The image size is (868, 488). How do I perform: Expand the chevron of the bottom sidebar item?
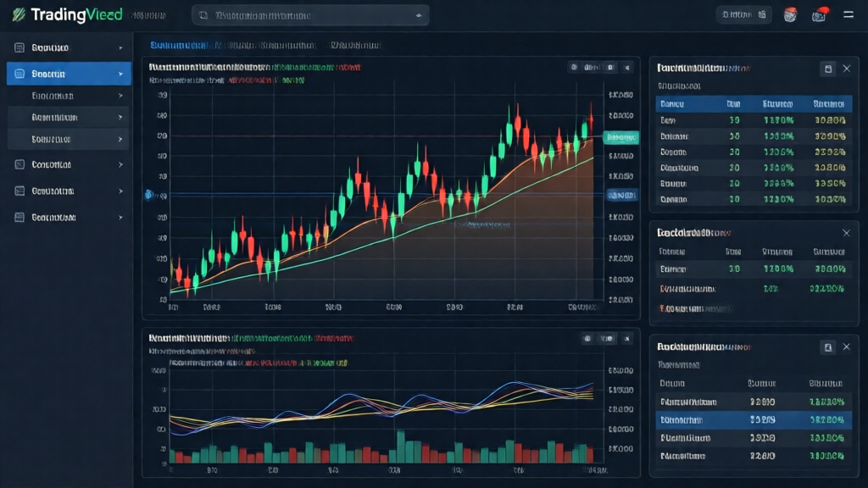(120, 217)
